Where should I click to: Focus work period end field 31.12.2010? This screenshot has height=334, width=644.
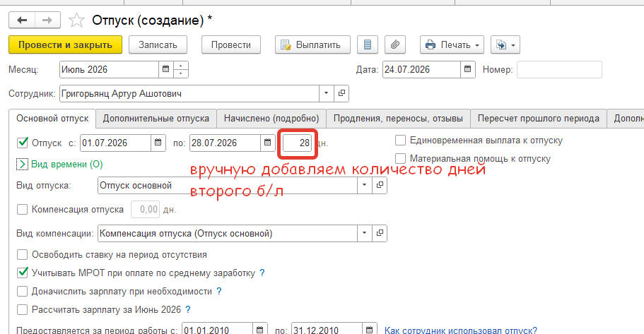(327, 330)
